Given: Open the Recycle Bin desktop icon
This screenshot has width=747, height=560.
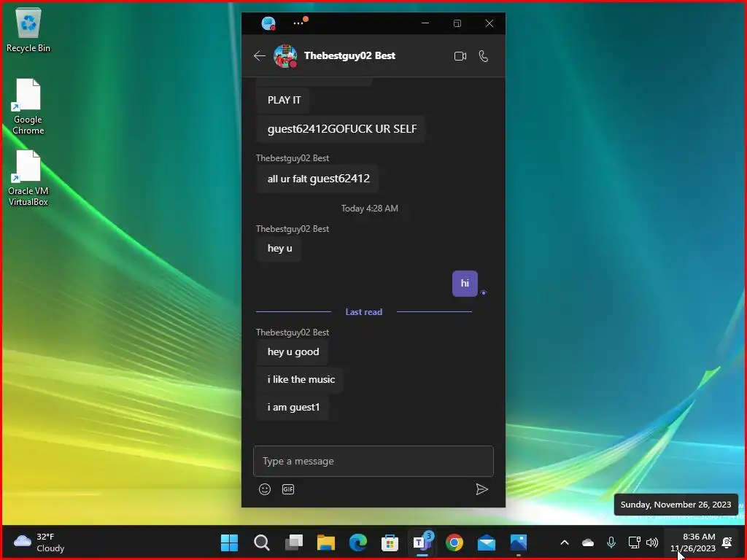Looking at the screenshot, I should [x=28, y=31].
